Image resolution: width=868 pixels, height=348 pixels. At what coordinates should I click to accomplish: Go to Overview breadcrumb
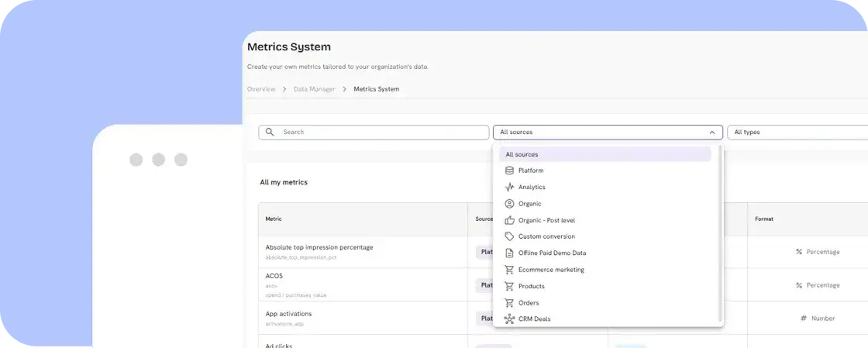261,89
